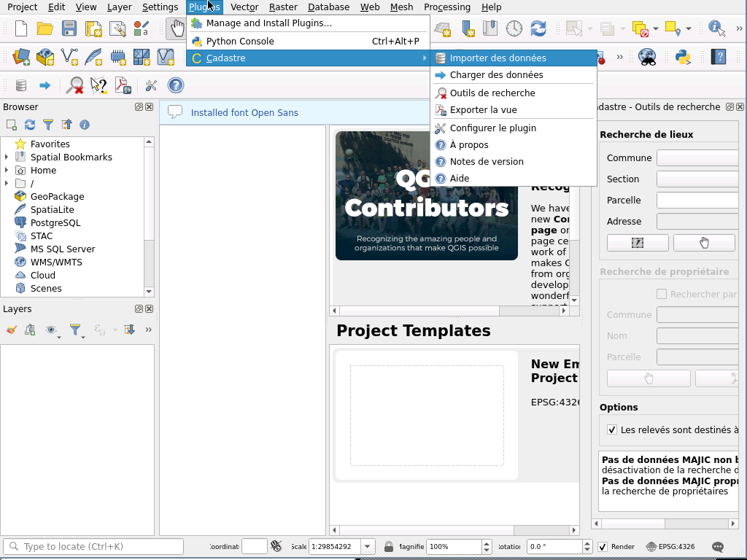Toggle the Render checkbox in status bar
Viewport: 747px width, 560px height.
(x=603, y=547)
